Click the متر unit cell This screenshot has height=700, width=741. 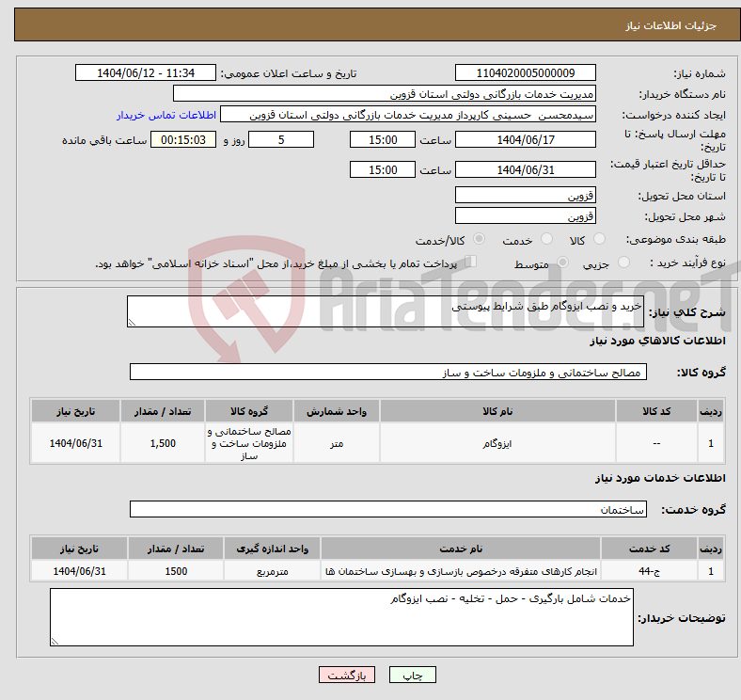coord(337,443)
